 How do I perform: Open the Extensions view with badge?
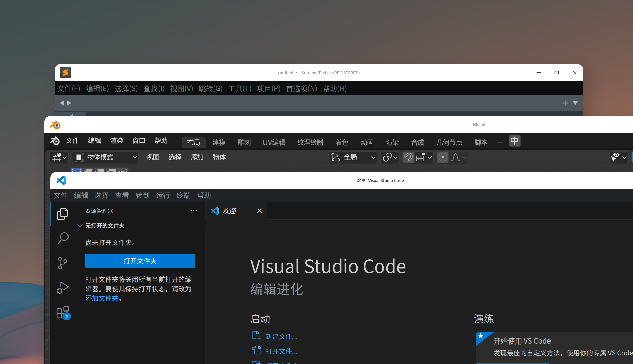63,313
